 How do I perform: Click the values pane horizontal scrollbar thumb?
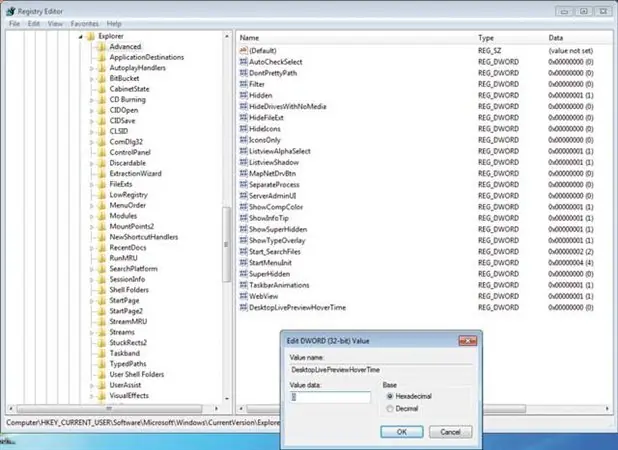pyautogui.click(x=386, y=409)
